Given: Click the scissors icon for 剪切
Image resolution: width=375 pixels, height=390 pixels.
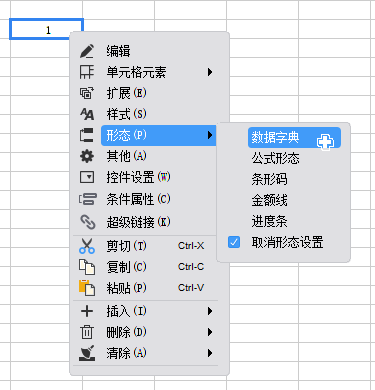Looking at the screenshot, I should pos(87,246).
